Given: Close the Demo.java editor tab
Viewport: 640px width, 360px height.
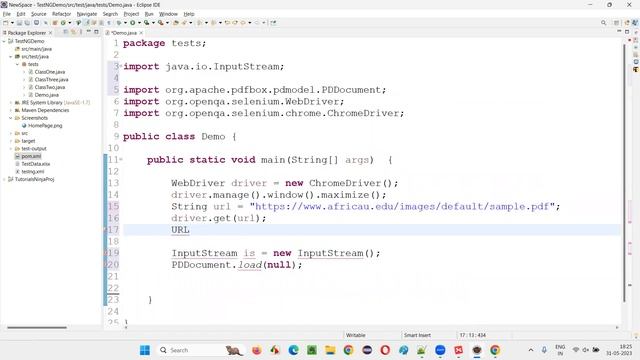Looking at the screenshot, I should [x=141, y=33].
